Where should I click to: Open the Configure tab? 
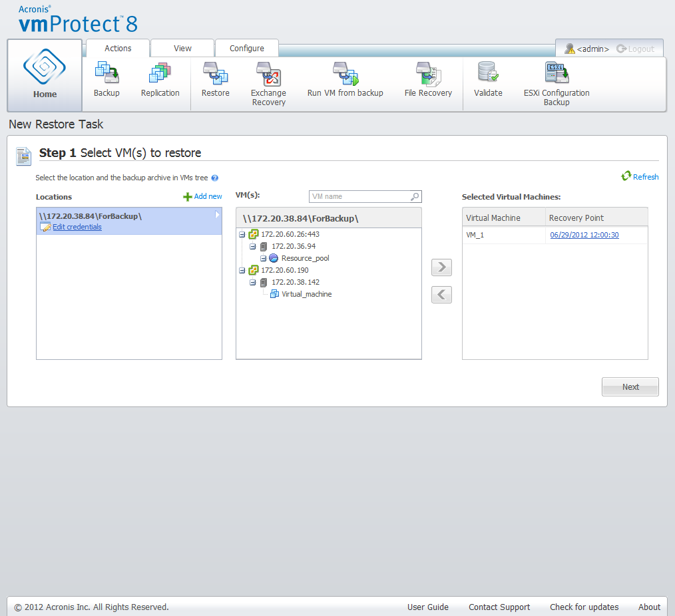pos(247,48)
